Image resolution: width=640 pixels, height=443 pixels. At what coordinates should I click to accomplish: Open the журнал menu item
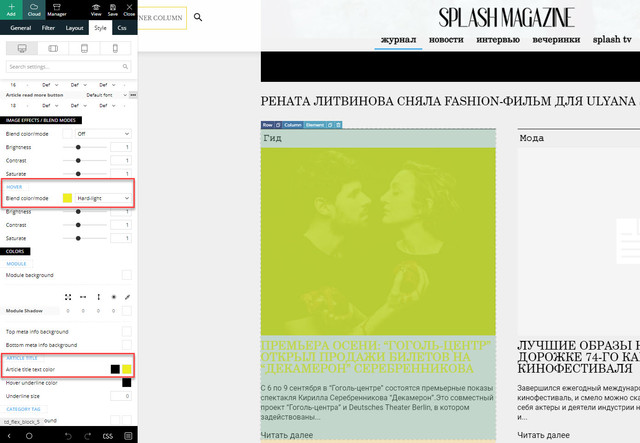(x=398, y=40)
